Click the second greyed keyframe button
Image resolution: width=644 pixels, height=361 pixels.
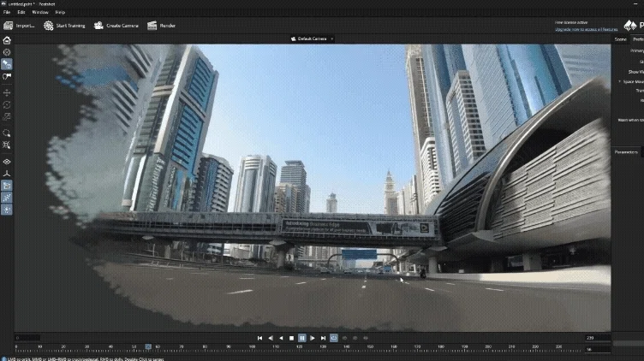tap(355, 338)
